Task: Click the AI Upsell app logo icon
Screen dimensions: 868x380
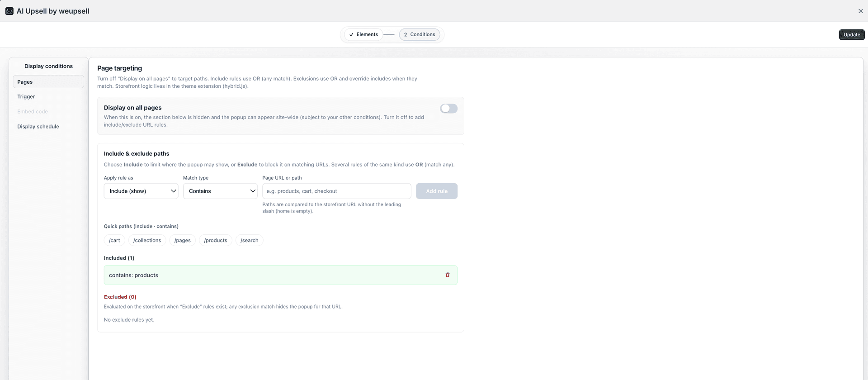Action: click(9, 11)
